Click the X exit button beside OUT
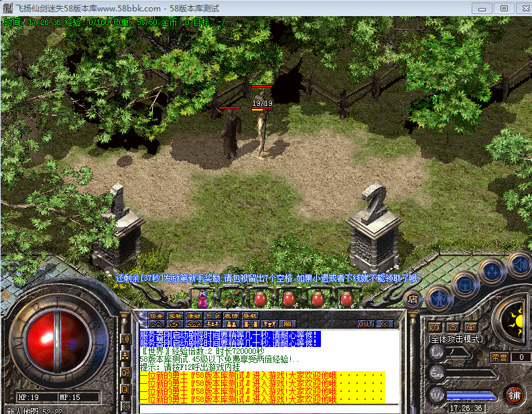The image size is (532, 414). pos(385,324)
